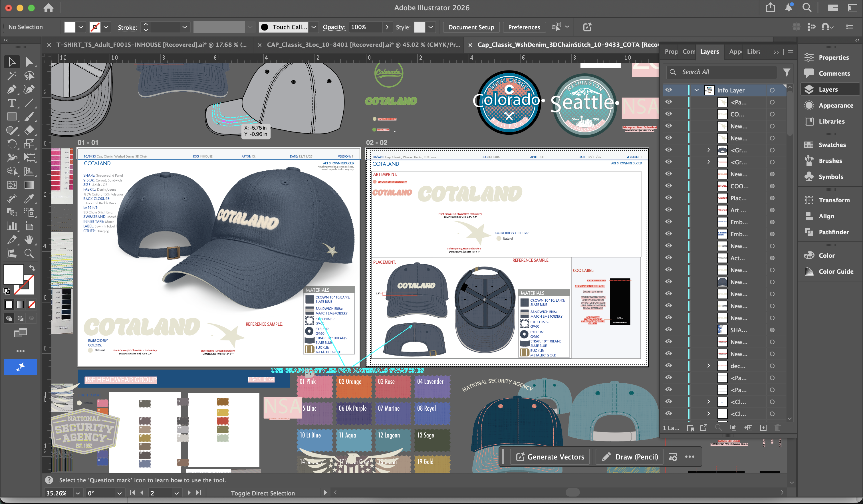The image size is (863, 504).
Task: Open artboard navigation dropdown
Action: point(177,493)
